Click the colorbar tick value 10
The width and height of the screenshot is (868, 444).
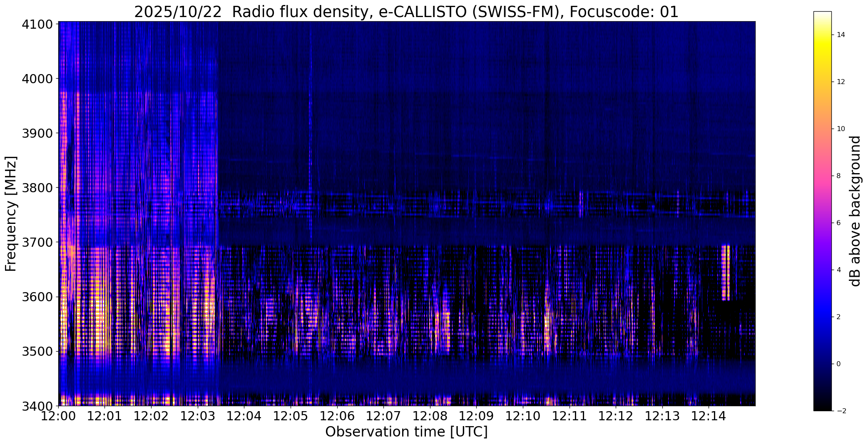click(x=841, y=129)
